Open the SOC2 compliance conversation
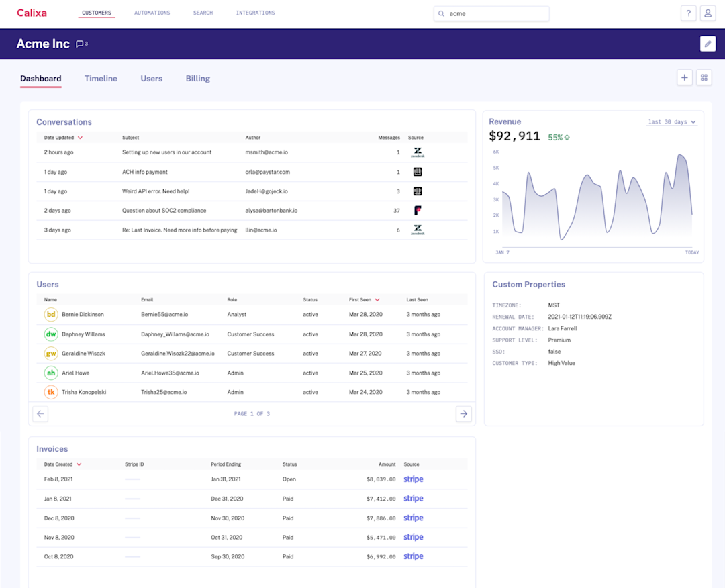Image resolution: width=725 pixels, height=588 pixels. click(x=164, y=211)
